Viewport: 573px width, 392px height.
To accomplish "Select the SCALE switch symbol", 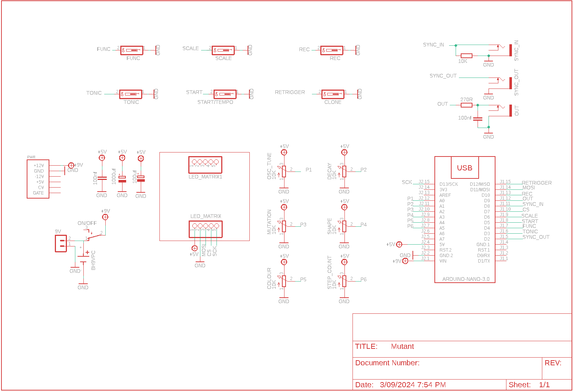I will click(223, 50).
